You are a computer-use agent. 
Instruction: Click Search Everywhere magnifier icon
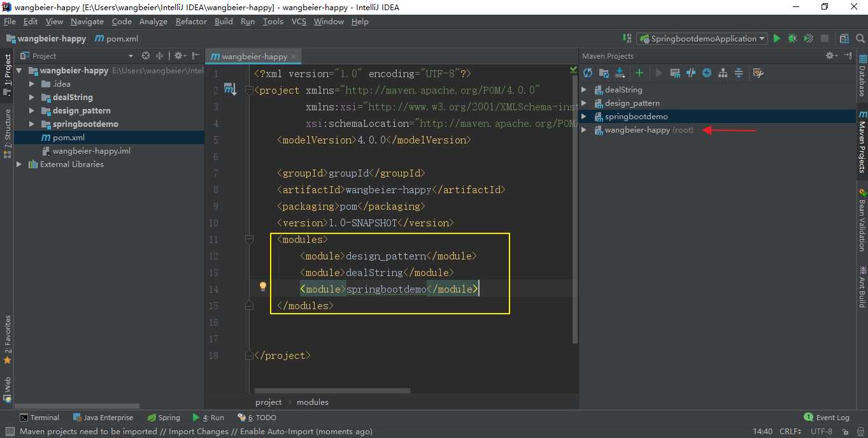click(860, 38)
